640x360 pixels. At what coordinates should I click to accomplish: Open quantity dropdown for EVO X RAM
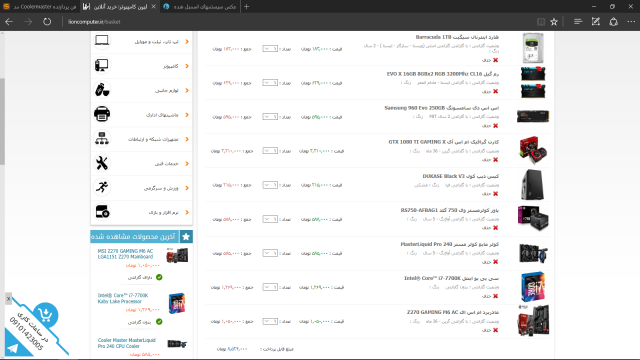(270, 82)
